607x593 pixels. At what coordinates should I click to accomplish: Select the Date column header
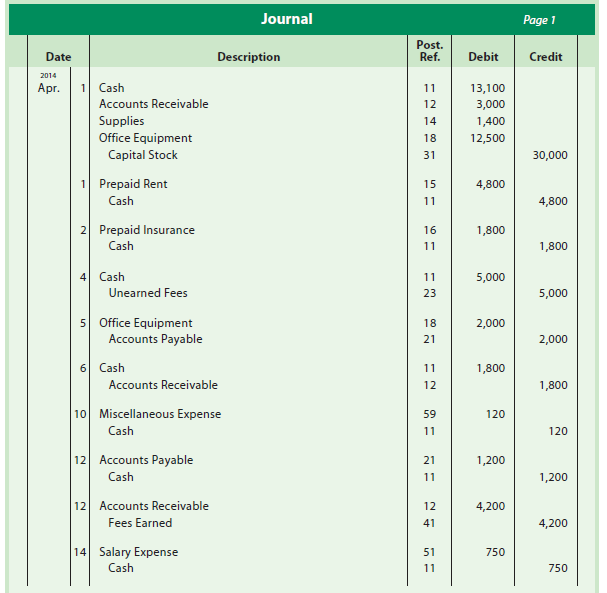[58, 57]
